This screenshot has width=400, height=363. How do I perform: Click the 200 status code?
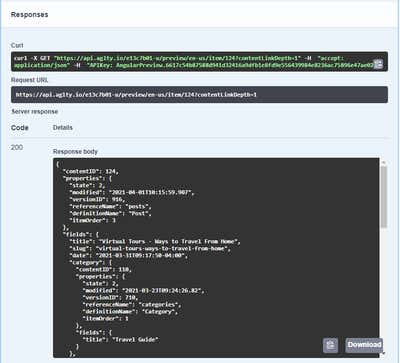coord(17,147)
